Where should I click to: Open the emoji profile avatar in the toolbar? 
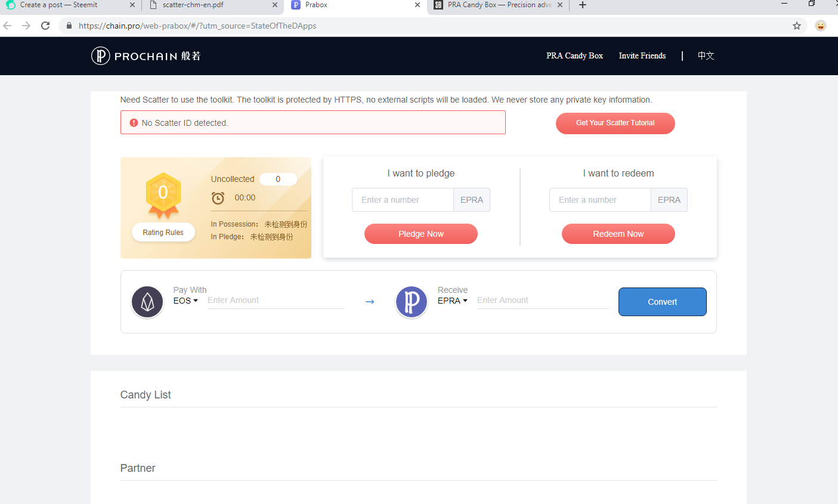[x=821, y=26]
